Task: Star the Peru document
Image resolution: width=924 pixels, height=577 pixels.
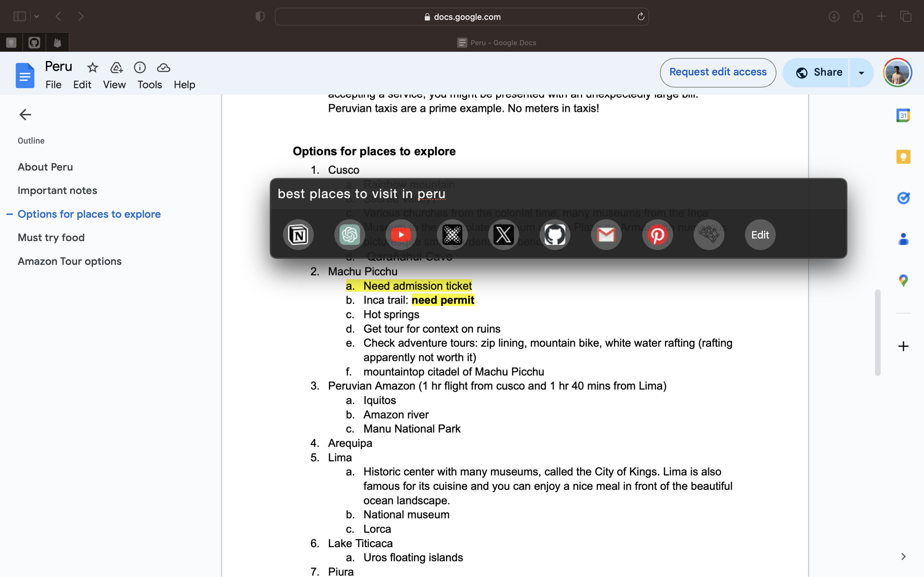Action: pos(92,68)
